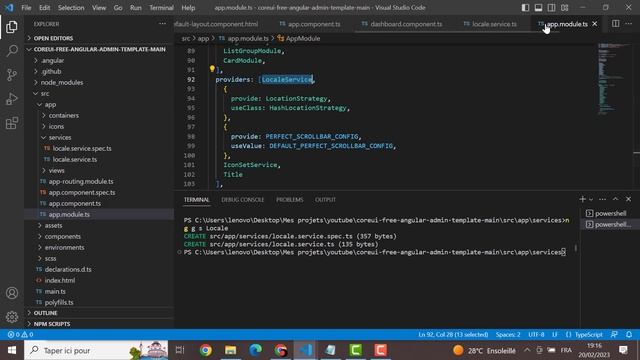640x360 pixels.
Task: Open Google Chrome from the taskbar
Action: pyautogui.click(x=205, y=350)
